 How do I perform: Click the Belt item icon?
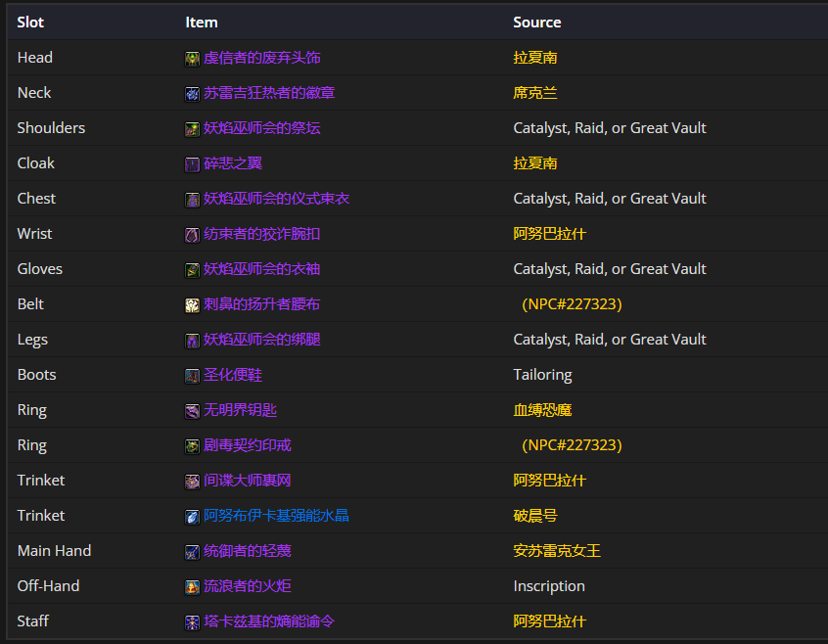(193, 305)
